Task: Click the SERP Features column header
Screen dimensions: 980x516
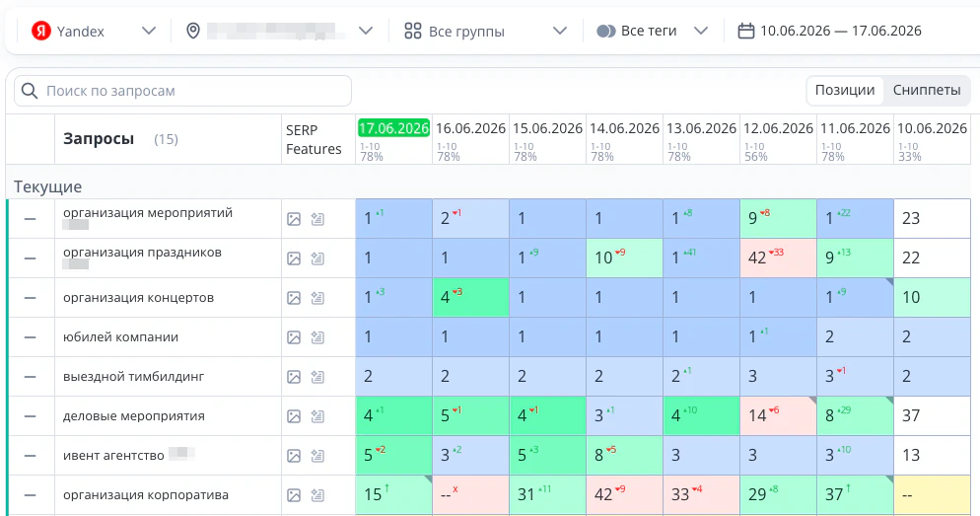Action: 314,139
